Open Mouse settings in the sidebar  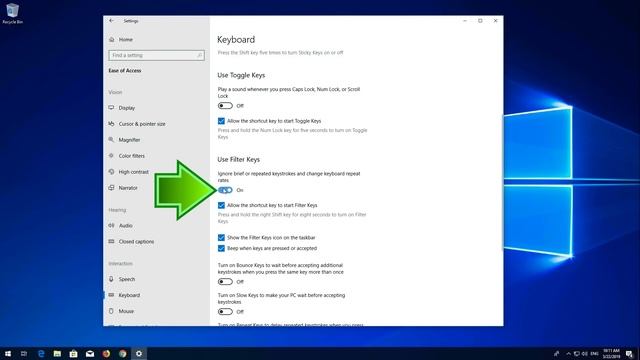tap(121, 311)
